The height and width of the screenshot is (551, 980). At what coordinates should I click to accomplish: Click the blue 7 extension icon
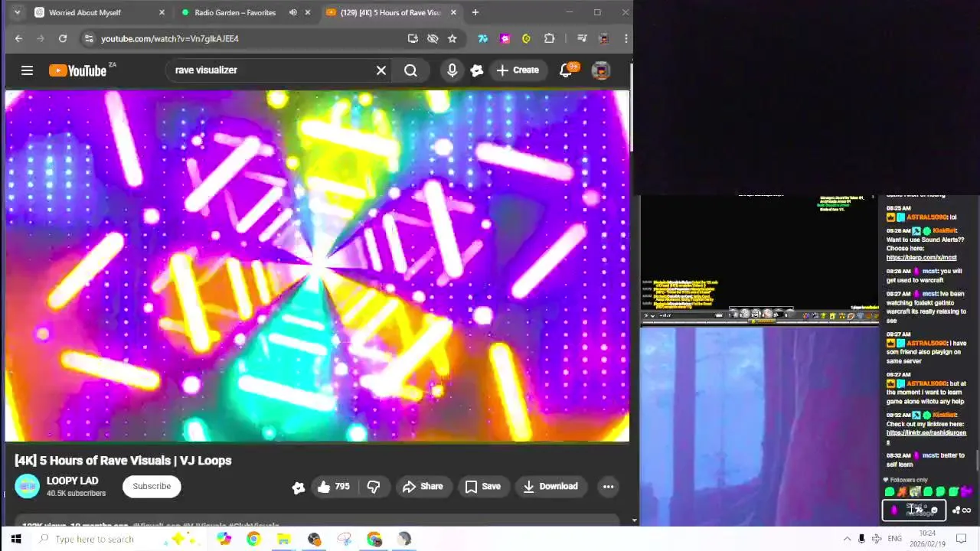pyautogui.click(x=482, y=38)
